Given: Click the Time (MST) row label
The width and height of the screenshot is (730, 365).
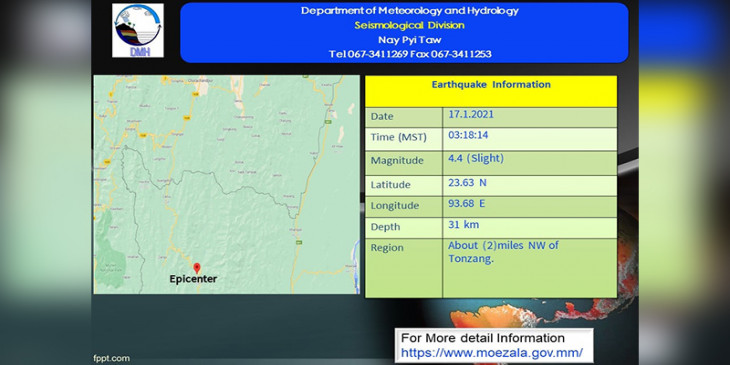Looking at the screenshot, I should click(399, 137).
